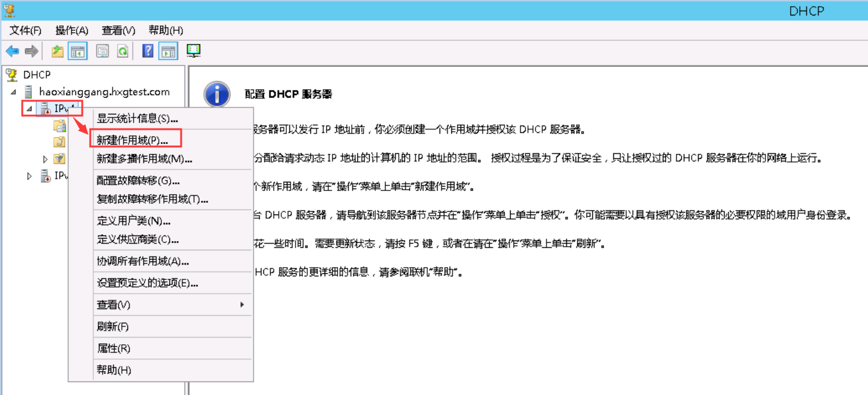The image size is (868, 395).
Task: Toggle Show/Hide Action Pane toolbar icon
Action: click(x=168, y=51)
